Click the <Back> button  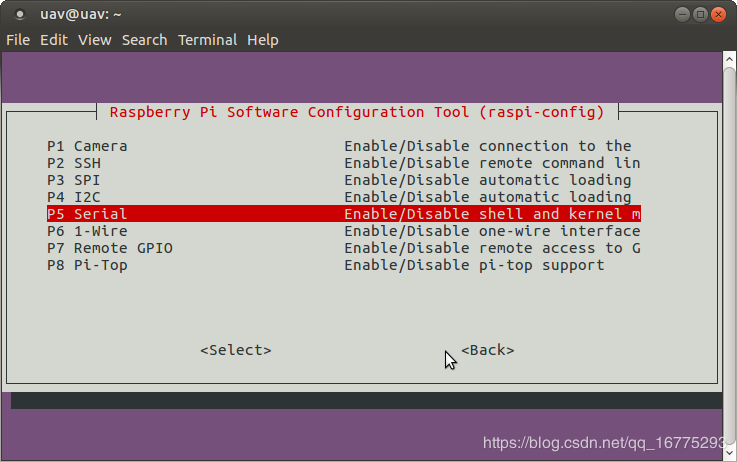coord(487,350)
